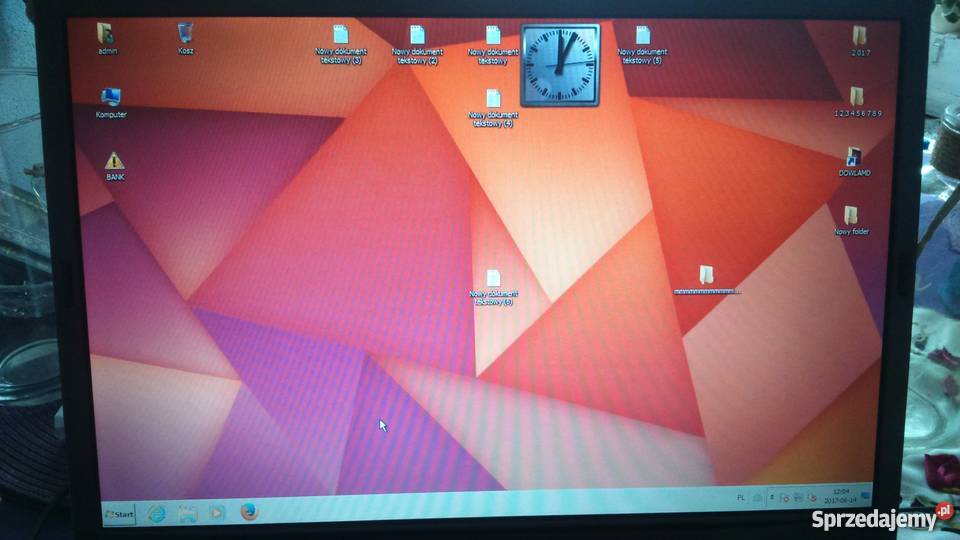Select the Nowy folder icon
Viewport: 960px width, 540px height.
851,216
